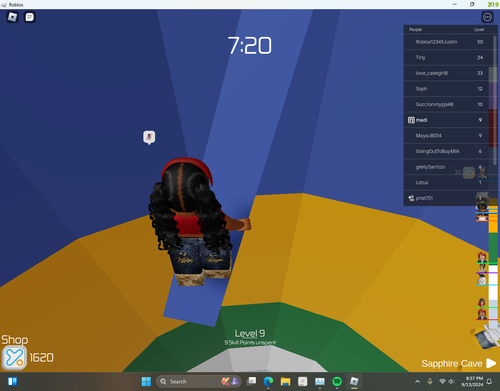Click the 1620 currency amount
The height and width of the screenshot is (391, 500).
[x=41, y=358]
